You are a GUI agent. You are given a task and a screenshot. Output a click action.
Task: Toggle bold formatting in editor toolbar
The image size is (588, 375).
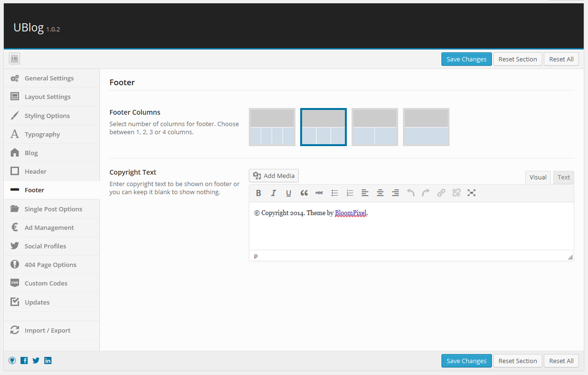click(258, 193)
